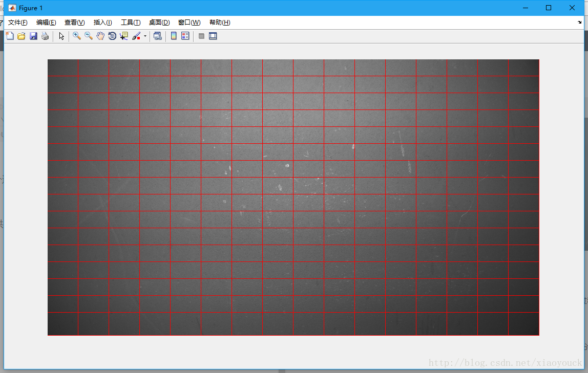The width and height of the screenshot is (588, 373).
Task: Insert a colorbar from the toolbar
Action: tap(174, 36)
